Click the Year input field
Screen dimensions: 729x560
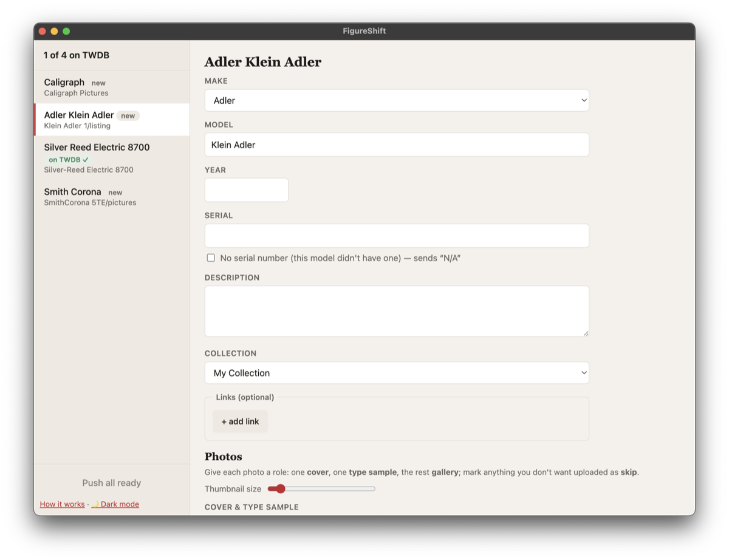[x=247, y=190]
